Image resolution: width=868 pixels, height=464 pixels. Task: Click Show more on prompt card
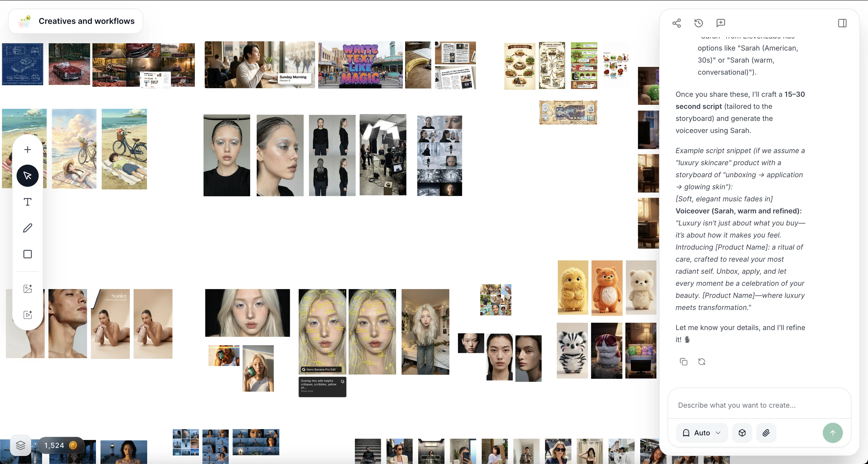[307, 391]
